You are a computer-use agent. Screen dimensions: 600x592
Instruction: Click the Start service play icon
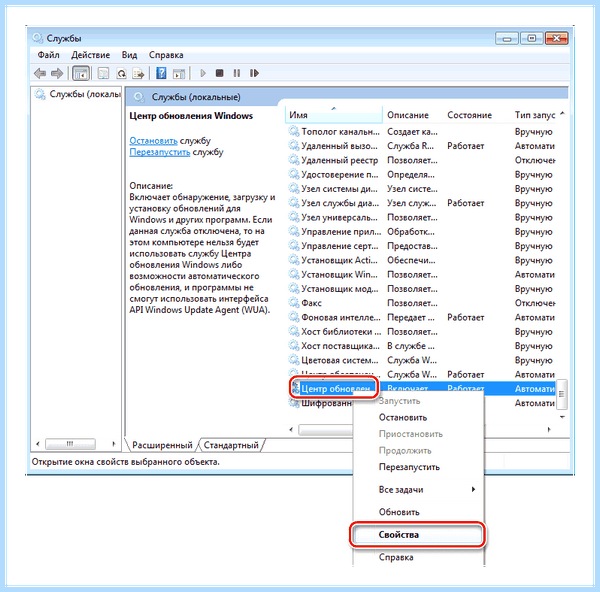click(x=203, y=73)
